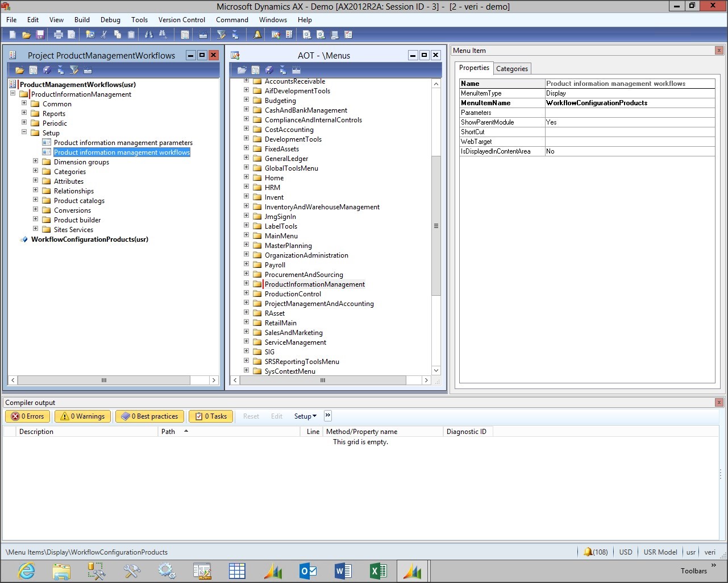
Task: Click the 0 Errors button
Action: click(x=28, y=416)
